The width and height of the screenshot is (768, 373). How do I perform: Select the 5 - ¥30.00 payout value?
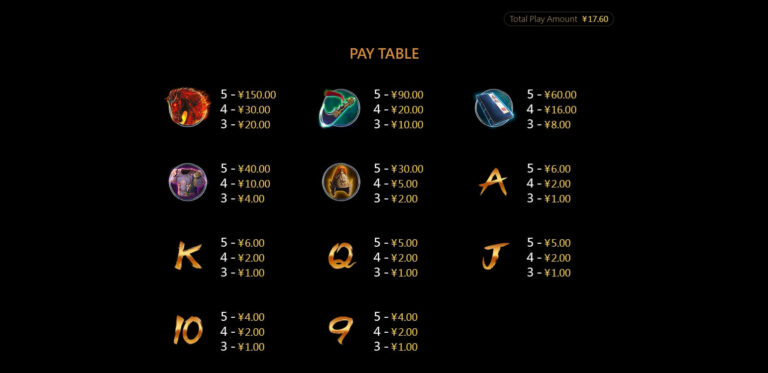click(399, 169)
